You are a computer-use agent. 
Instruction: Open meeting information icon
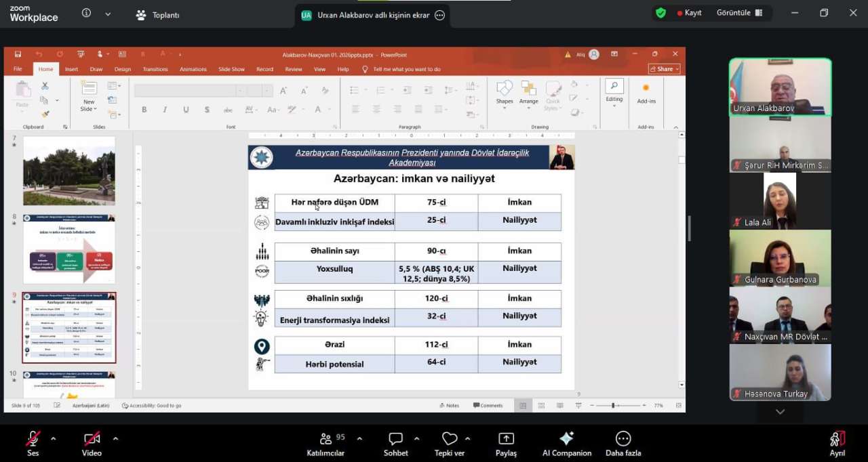[x=86, y=14]
